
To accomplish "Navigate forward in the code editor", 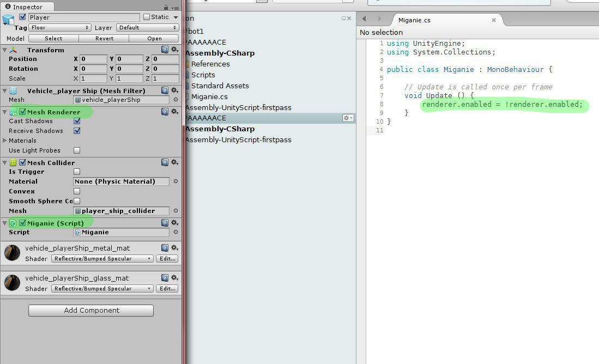I will point(379,19).
